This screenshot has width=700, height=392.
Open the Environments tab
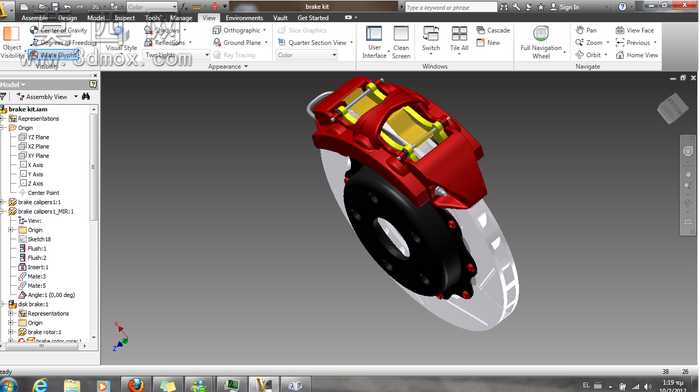pos(244,18)
